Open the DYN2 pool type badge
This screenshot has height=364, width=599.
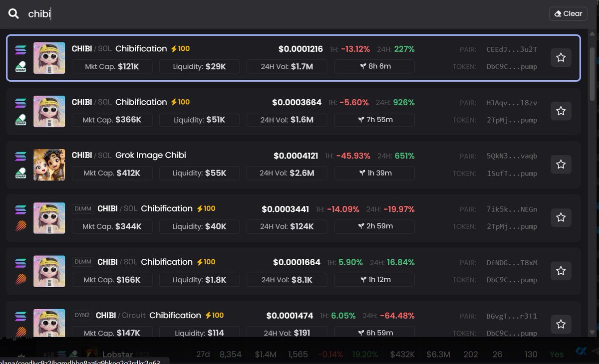point(83,315)
